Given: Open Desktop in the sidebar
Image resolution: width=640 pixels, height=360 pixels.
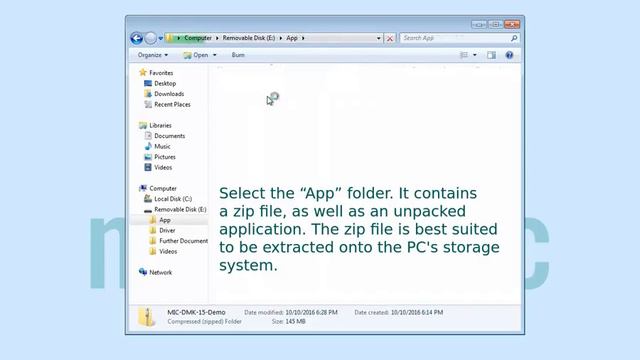Looking at the screenshot, I should tap(165, 83).
